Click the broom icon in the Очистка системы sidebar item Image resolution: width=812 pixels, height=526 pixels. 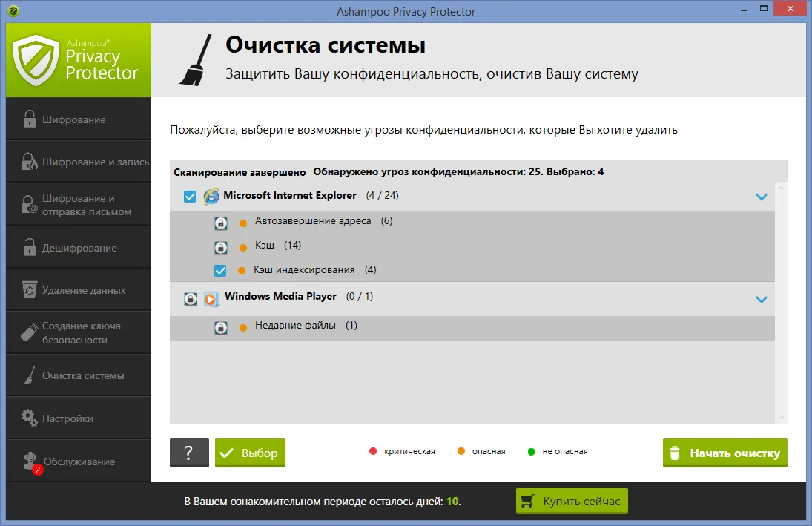click(30, 375)
